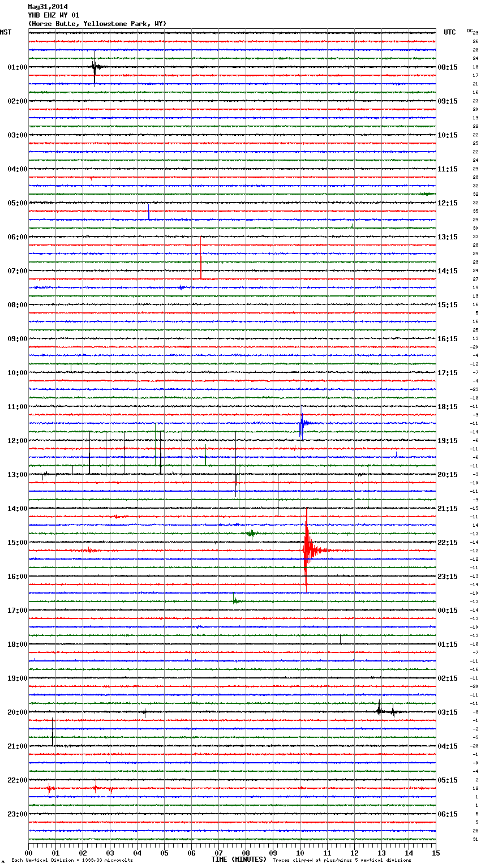Select the station code YHB EHZ WY 01
This screenshot has width=481, height=868.
click(x=54, y=15)
